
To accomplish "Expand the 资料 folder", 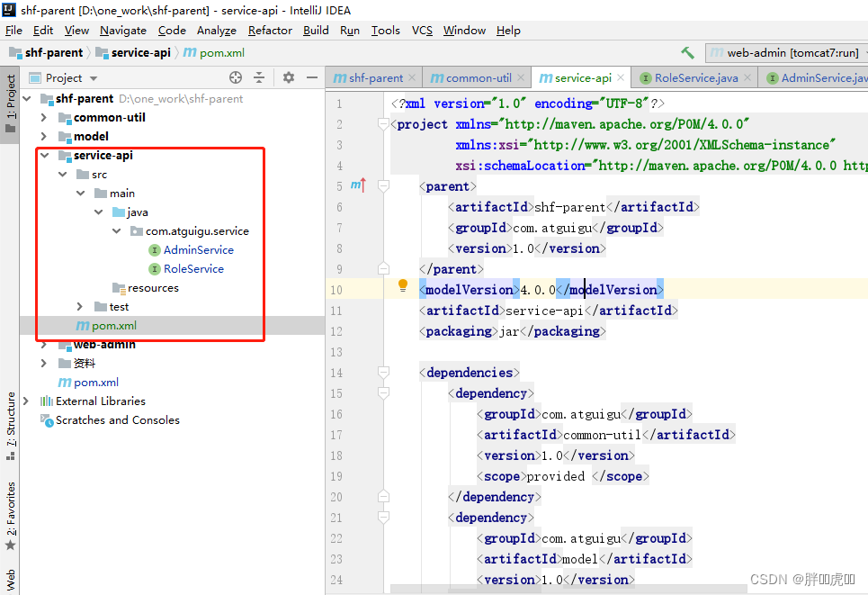I will coord(44,363).
